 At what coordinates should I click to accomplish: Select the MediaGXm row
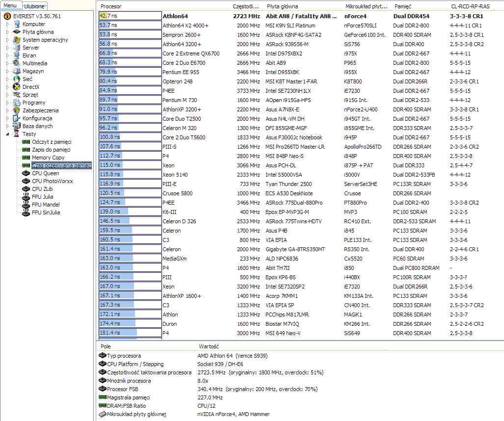coord(300,259)
